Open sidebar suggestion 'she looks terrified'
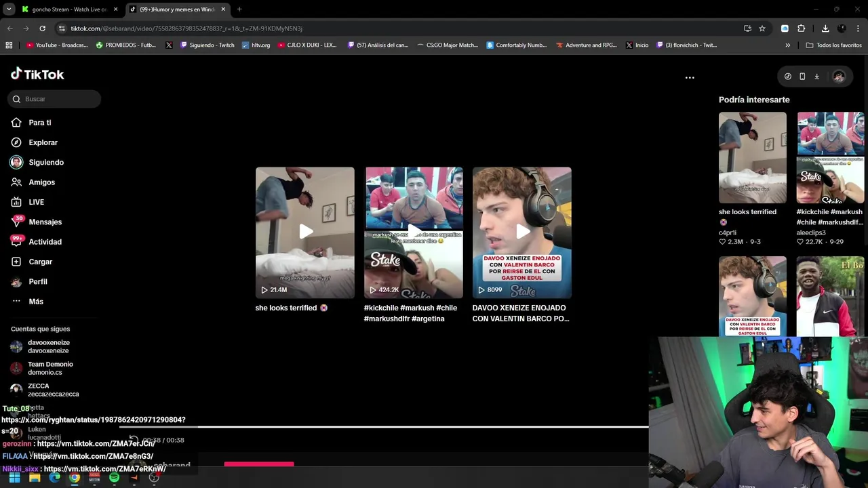The height and width of the screenshot is (488, 868). click(x=753, y=157)
